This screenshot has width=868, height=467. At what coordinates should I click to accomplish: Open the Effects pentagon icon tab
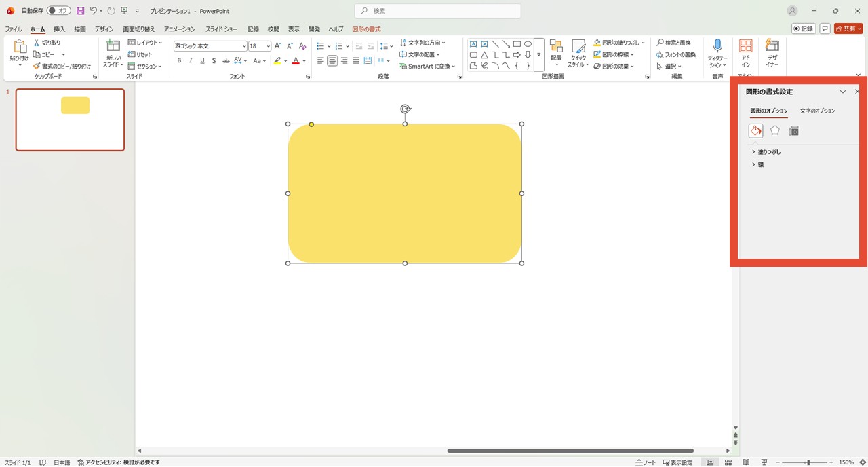774,131
